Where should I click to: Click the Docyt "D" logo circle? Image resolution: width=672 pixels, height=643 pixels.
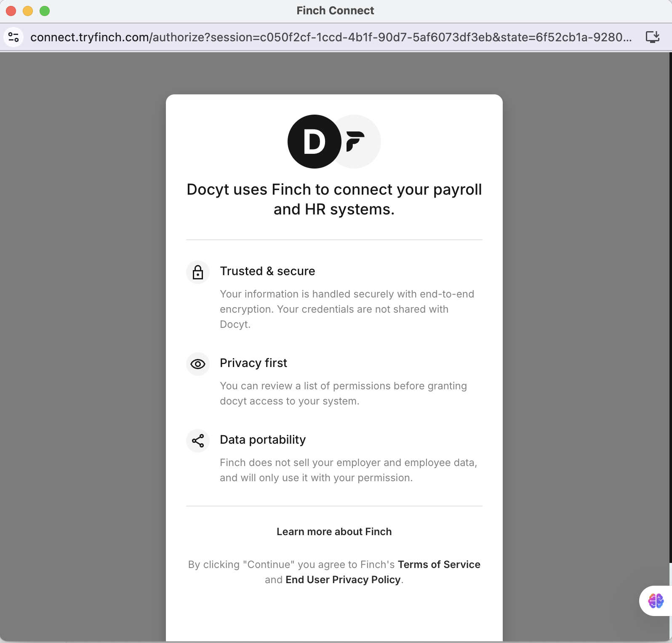tap(314, 142)
